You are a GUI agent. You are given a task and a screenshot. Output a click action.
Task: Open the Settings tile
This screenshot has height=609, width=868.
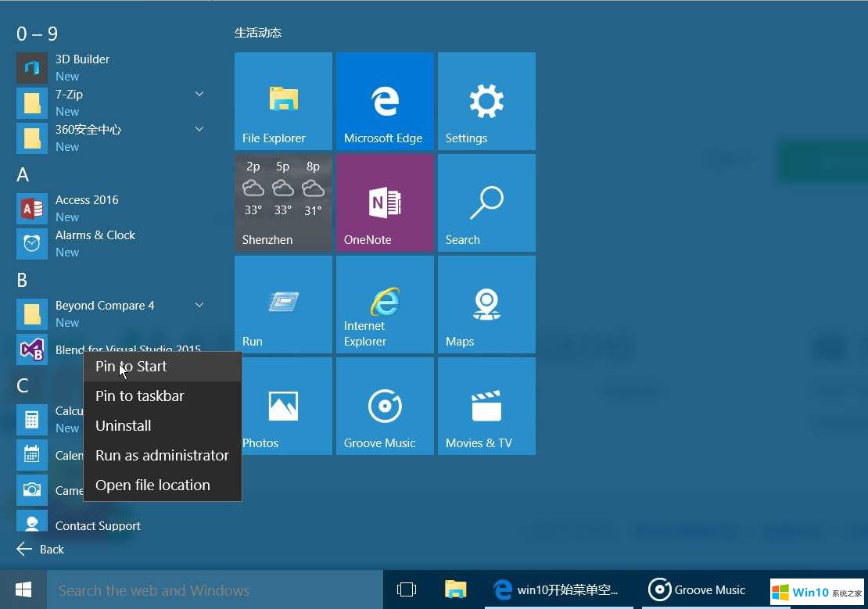486,102
